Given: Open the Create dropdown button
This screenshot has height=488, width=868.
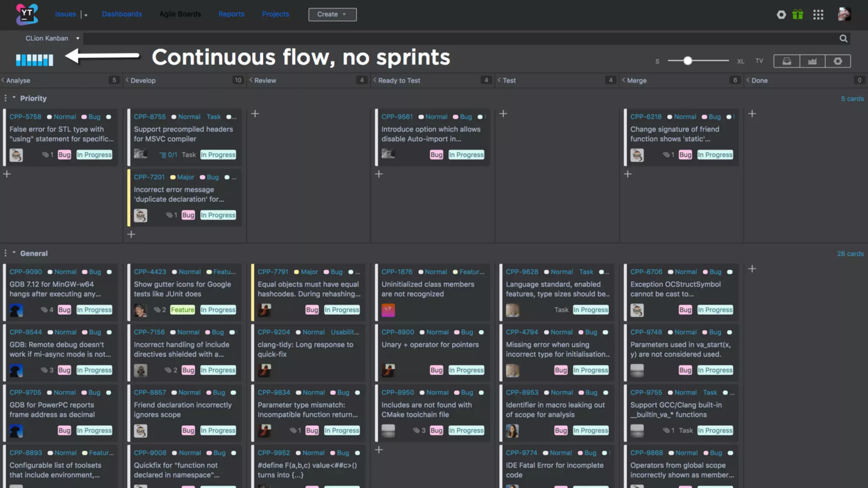Looking at the screenshot, I should pyautogui.click(x=332, y=14).
